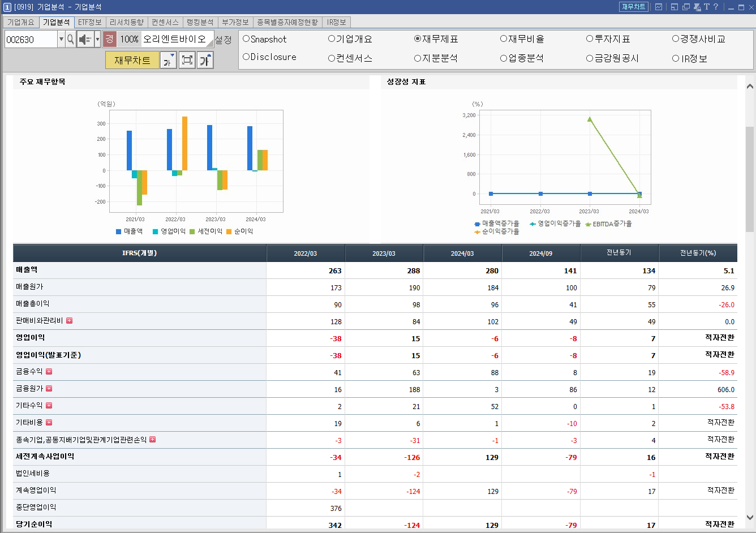
Task: Select the 경쟁사비교 radio button
Action: [676, 39]
